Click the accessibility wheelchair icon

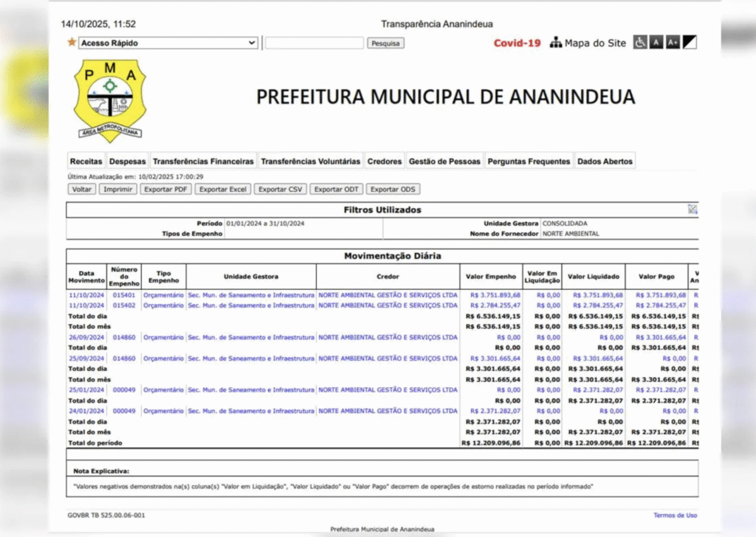pyautogui.click(x=640, y=43)
